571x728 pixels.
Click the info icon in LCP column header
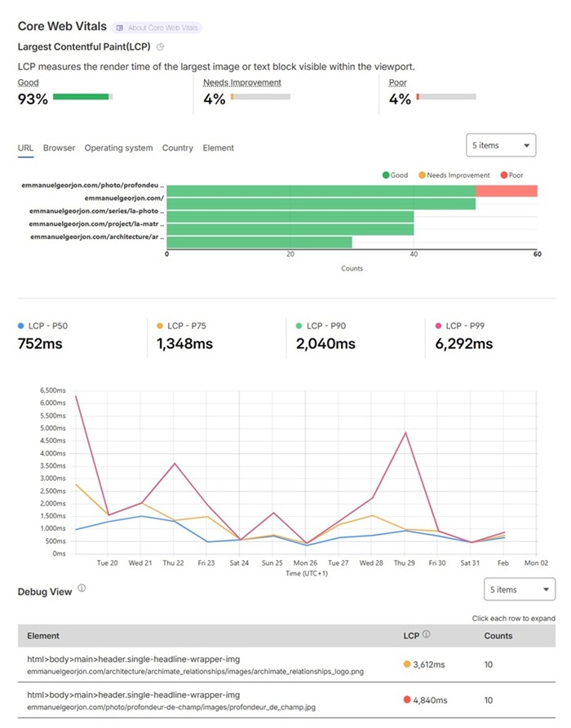pos(427,635)
